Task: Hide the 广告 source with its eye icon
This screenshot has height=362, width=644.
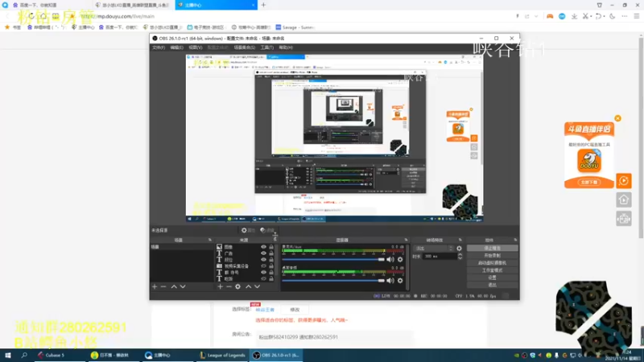Action: (x=263, y=253)
